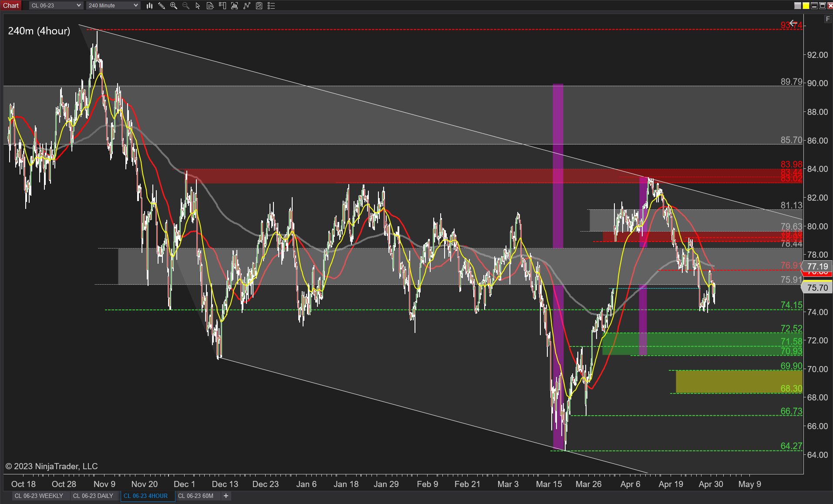833x504 pixels.
Task: Open the CL 06-23 instrument dropdown
Action: [x=56, y=6]
